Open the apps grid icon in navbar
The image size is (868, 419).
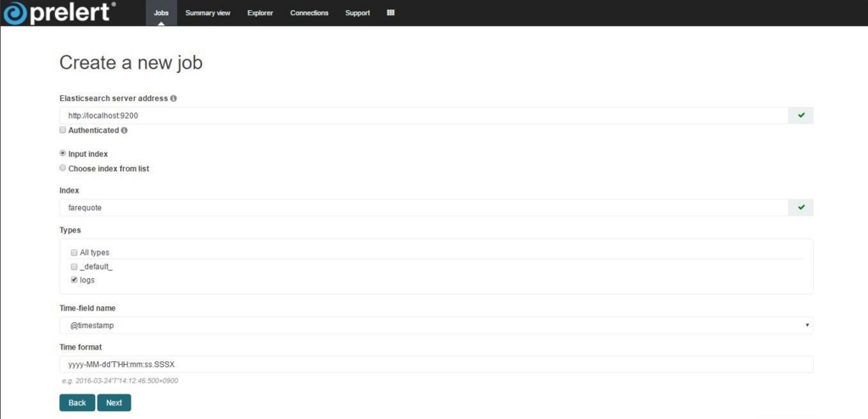(390, 13)
